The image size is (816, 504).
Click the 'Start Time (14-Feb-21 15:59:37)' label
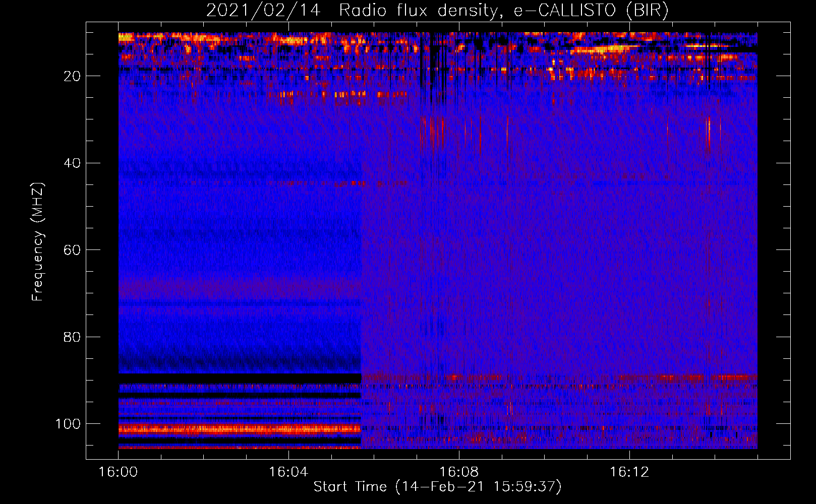point(437,487)
